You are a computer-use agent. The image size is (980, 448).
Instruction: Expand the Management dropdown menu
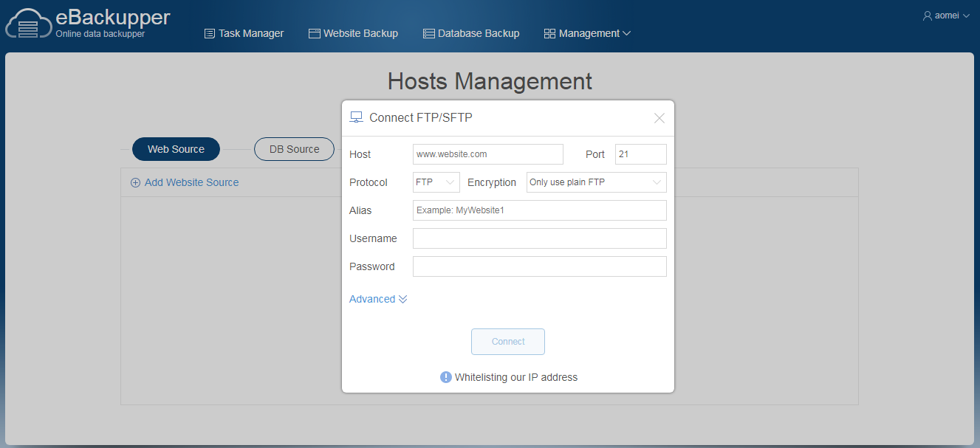coord(587,33)
